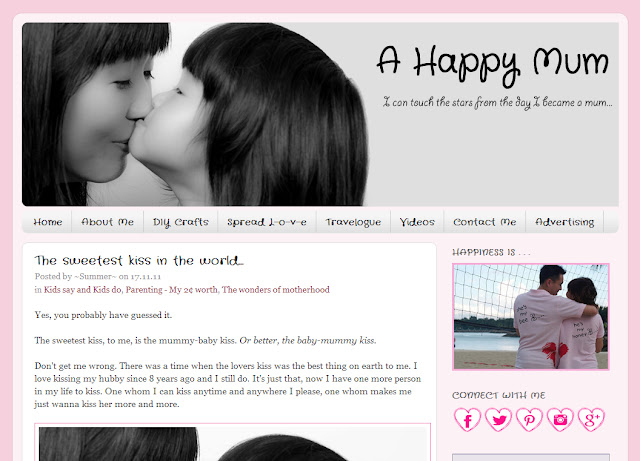This screenshot has width=640, height=461.
Task: Open the Kids say and Kids do category
Action: [x=82, y=290]
